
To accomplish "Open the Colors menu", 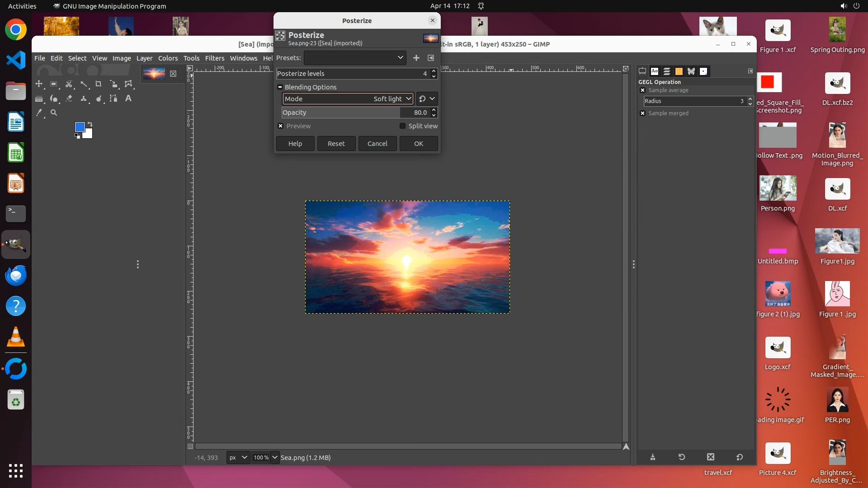I will coord(168,58).
